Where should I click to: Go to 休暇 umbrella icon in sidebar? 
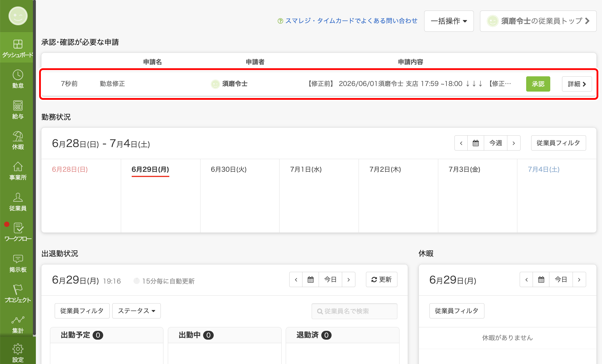[18, 140]
